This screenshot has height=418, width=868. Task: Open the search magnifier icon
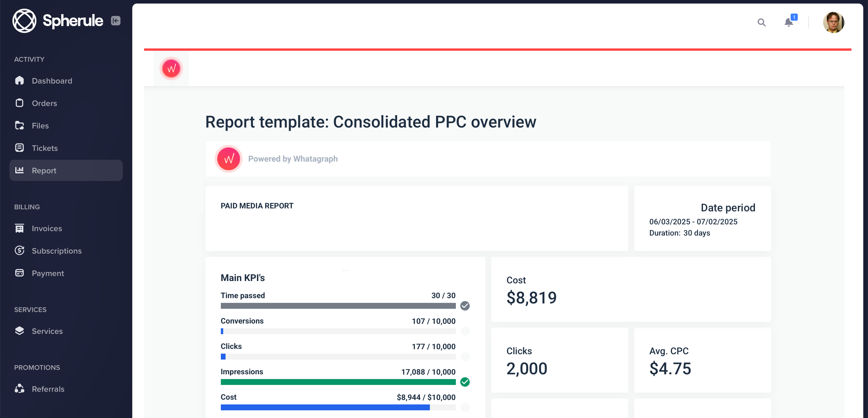761,22
